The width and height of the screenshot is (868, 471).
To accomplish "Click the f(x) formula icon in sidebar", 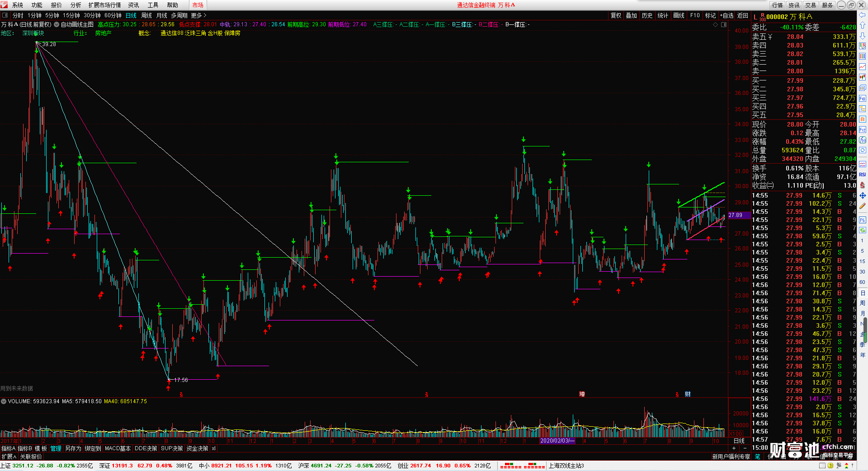I will point(863,140).
